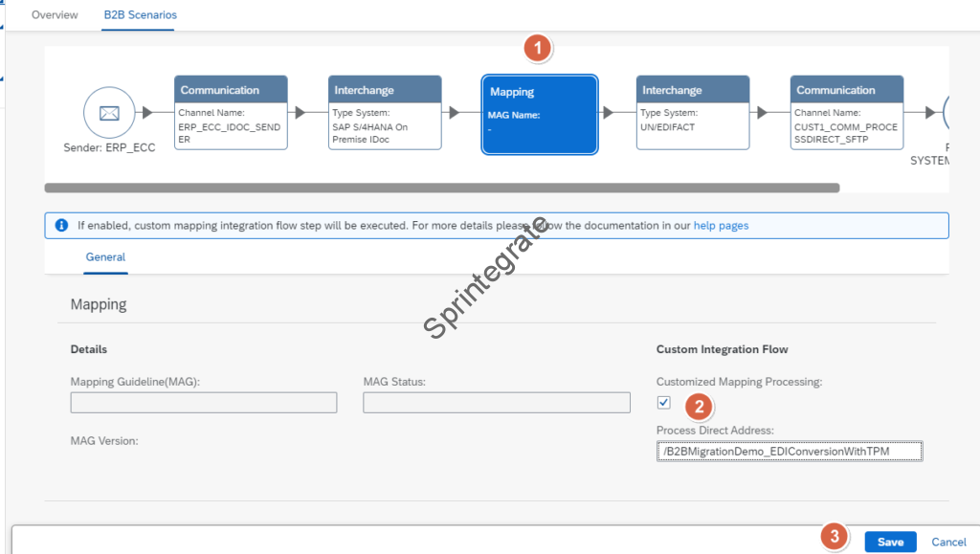Select the SAP S/4HANA IDoc Interchange step
Viewport: 980px width, 554px height.
pyautogui.click(x=385, y=113)
